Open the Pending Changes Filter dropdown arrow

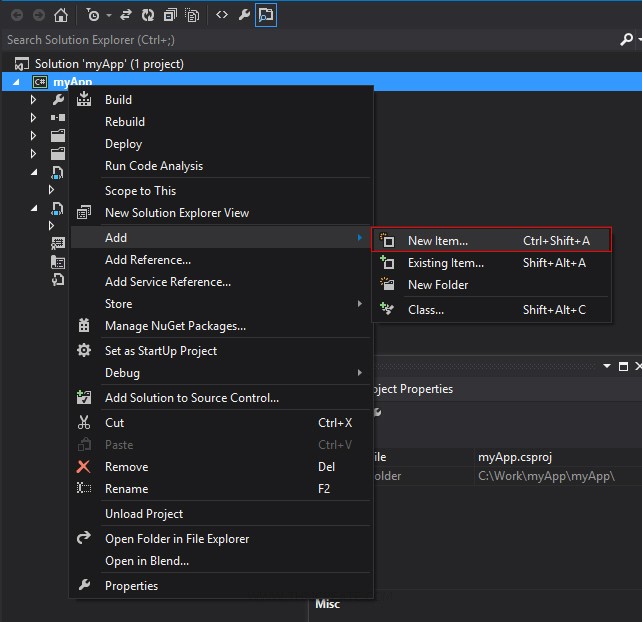[107, 16]
